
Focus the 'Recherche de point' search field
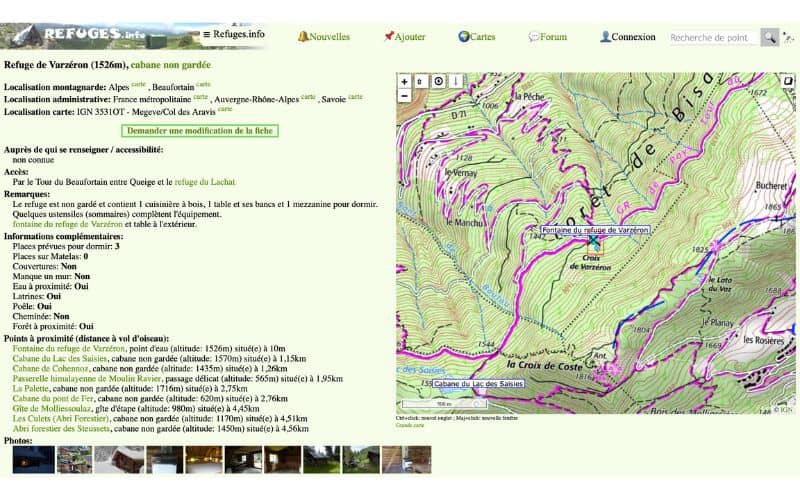(x=710, y=37)
